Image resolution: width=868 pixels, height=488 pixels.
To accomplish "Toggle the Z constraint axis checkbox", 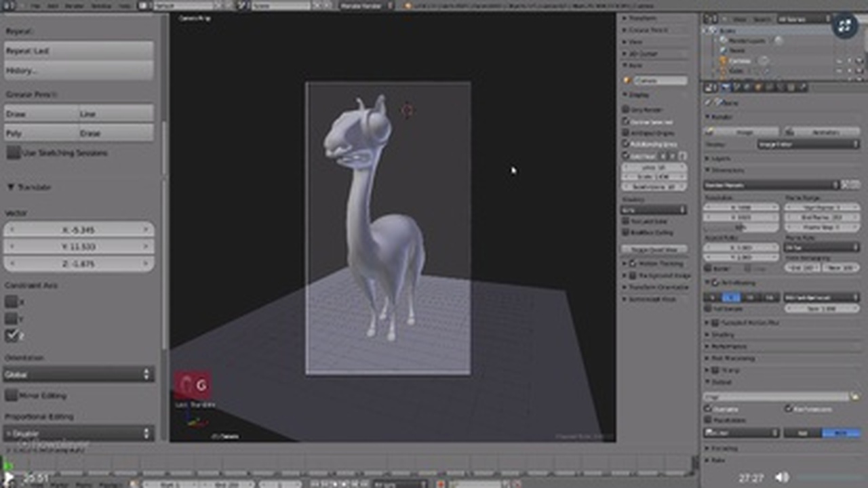I will click(12, 335).
